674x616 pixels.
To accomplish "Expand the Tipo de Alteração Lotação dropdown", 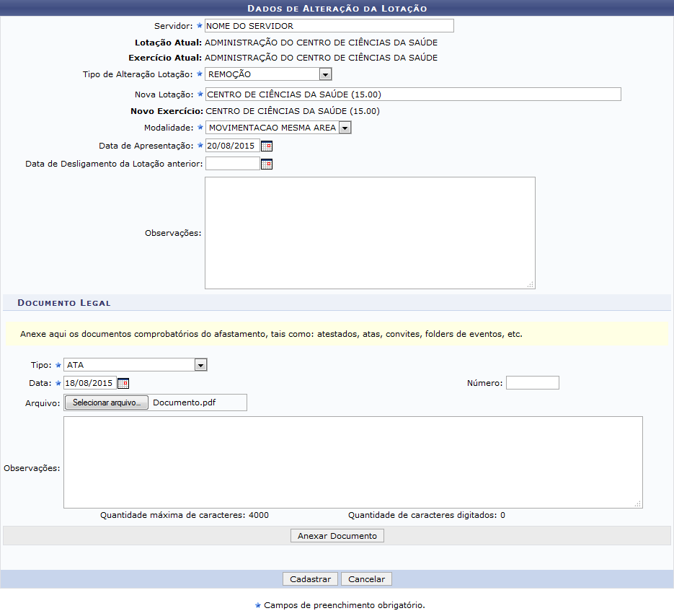I will [325, 74].
